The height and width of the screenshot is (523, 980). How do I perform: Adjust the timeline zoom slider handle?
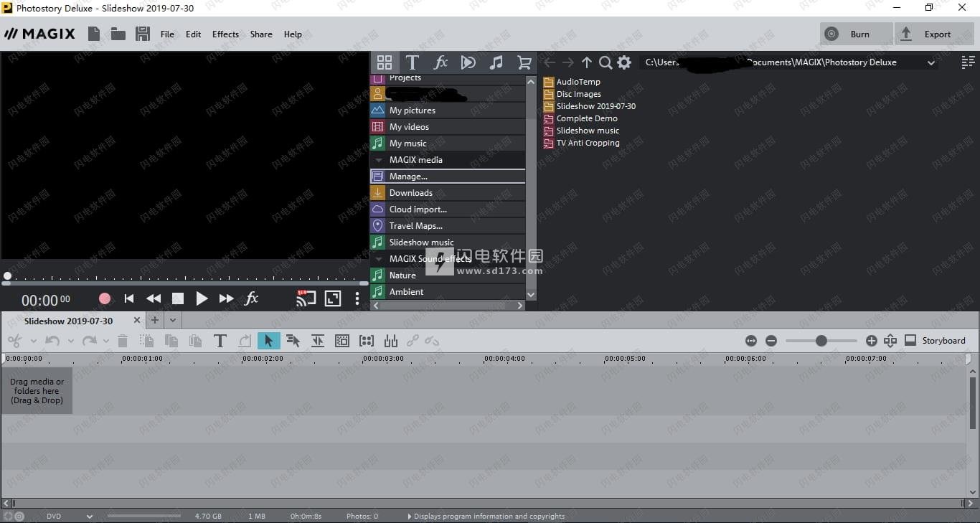821,341
